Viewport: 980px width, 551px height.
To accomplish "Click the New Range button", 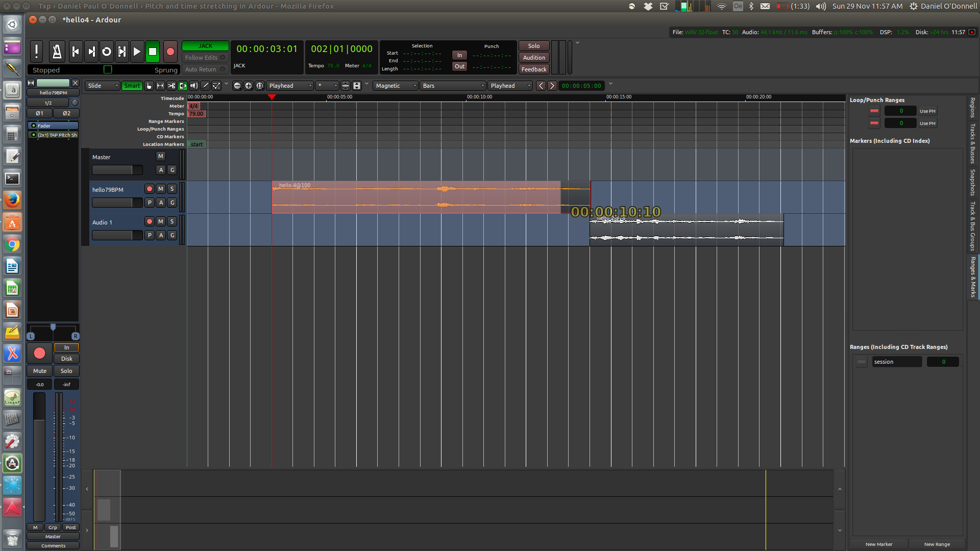I will coord(937,544).
